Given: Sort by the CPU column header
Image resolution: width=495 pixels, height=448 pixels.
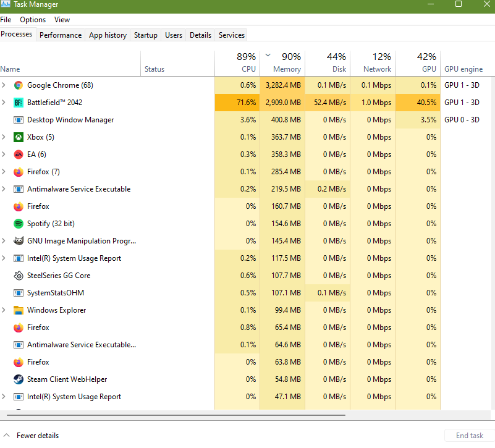Looking at the screenshot, I should (237, 63).
